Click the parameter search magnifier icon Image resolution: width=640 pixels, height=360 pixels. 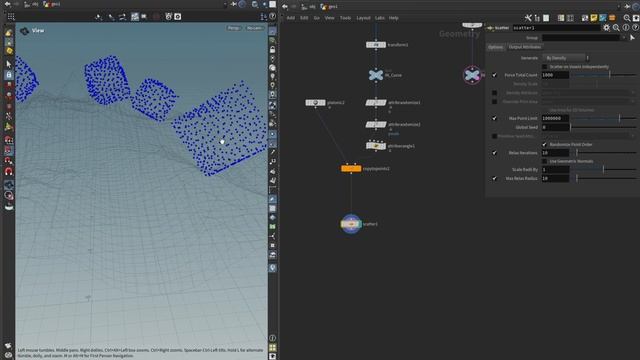point(616,28)
